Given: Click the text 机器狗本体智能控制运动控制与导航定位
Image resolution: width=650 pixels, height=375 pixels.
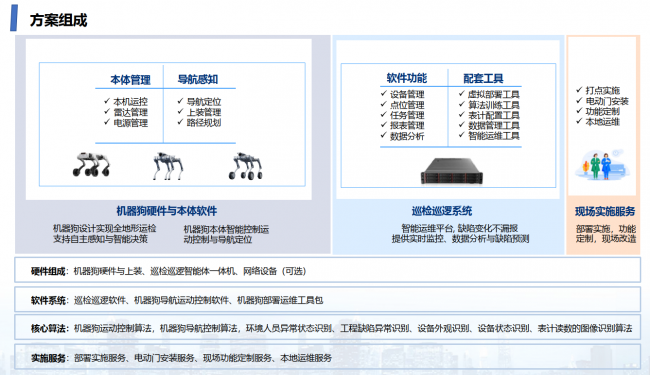Looking at the screenshot, I should click(x=226, y=234).
